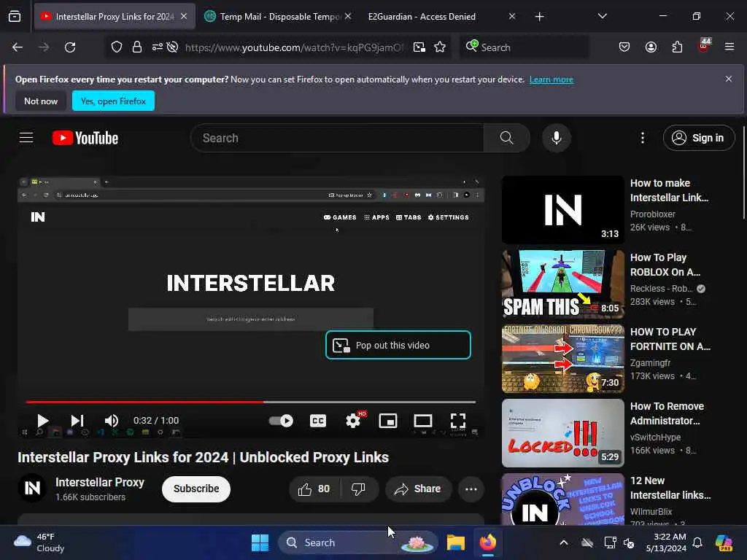Open video settings gear
This screenshot has height=560, width=747.
coord(353,421)
